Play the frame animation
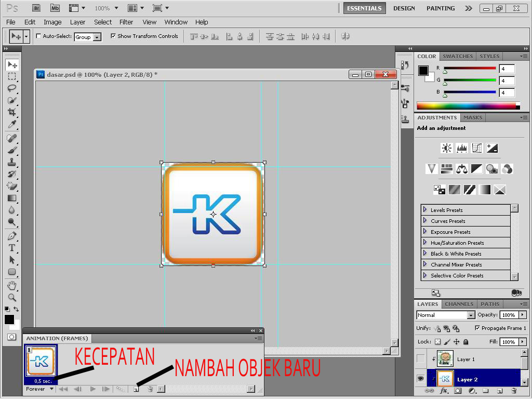 92,389
